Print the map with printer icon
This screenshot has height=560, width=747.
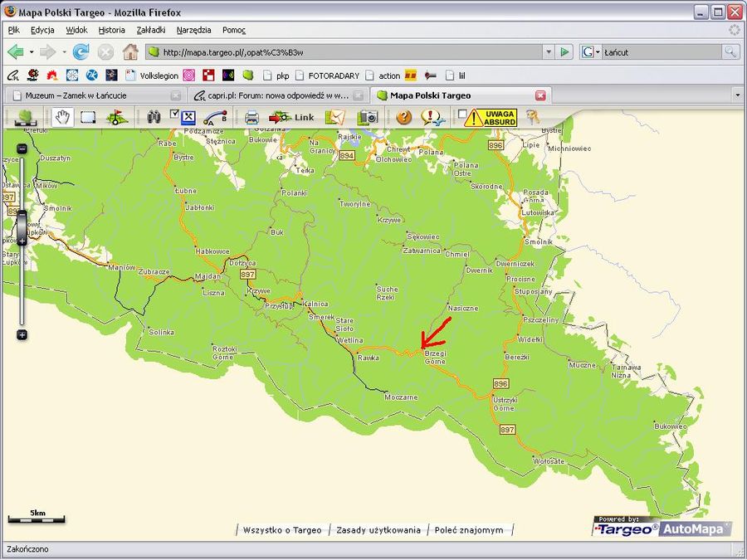pyautogui.click(x=252, y=117)
